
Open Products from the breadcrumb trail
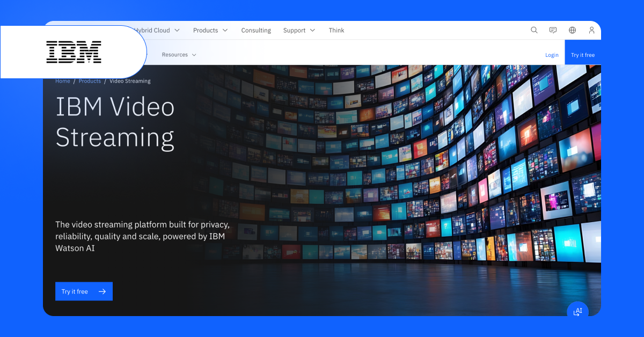(90, 80)
